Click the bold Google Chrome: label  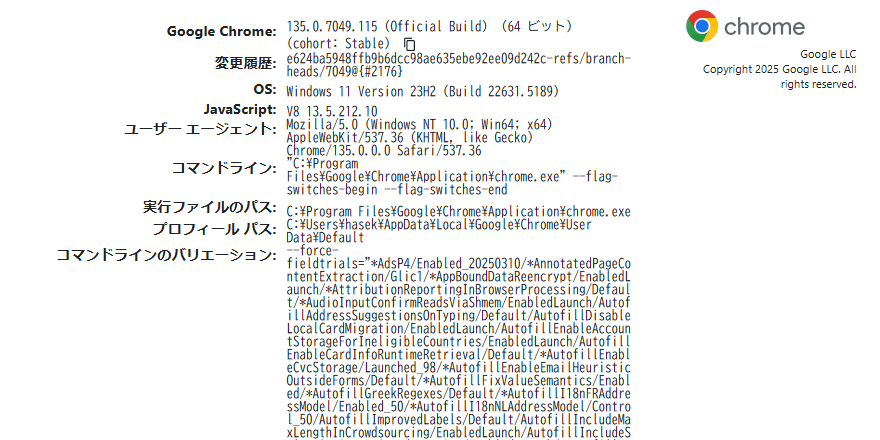coord(222,32)
